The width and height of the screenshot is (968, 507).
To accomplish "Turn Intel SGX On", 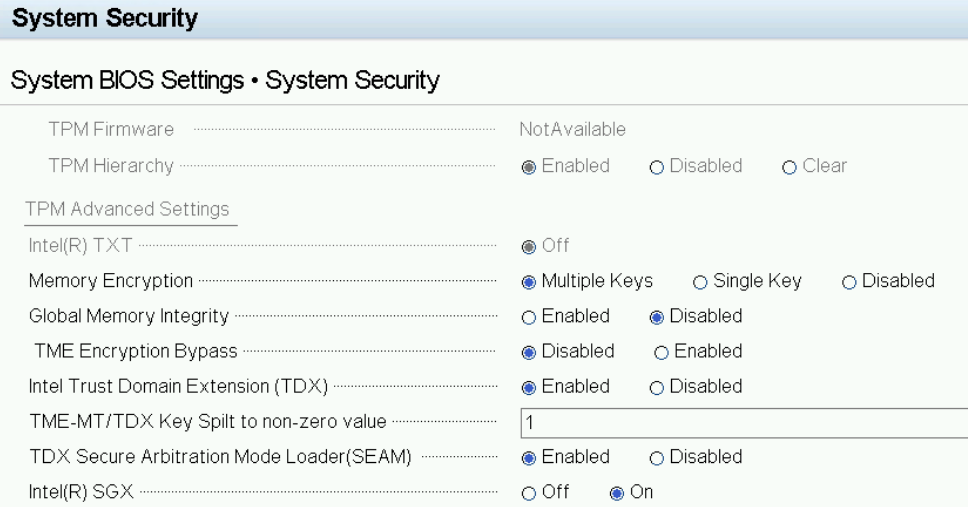I will coord(617,493).
